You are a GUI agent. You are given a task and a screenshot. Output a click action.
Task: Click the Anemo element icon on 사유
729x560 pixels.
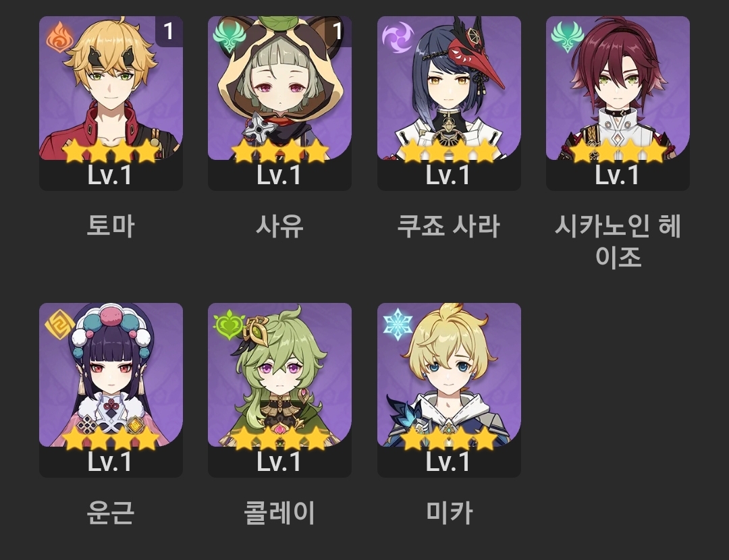coord(229,36)
